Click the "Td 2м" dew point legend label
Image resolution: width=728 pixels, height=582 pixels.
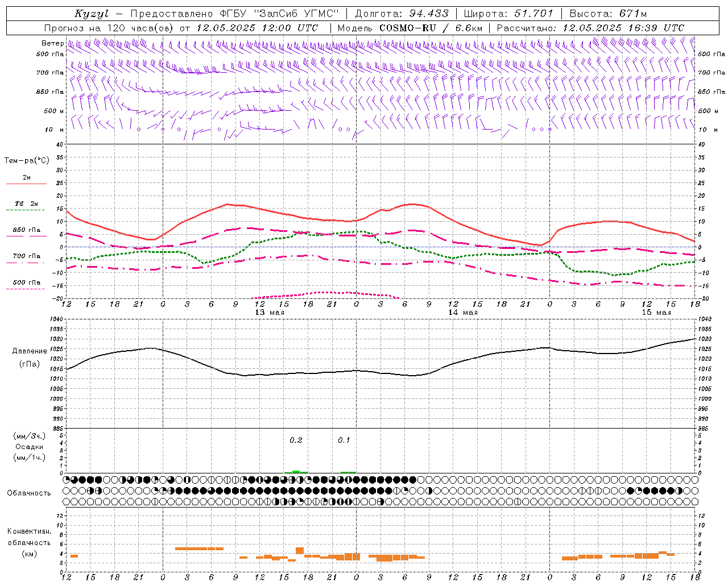pos(27,203)
